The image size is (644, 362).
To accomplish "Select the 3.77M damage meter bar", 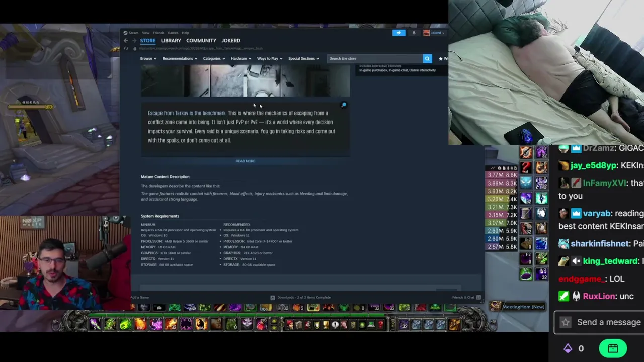I will point(502,175).
